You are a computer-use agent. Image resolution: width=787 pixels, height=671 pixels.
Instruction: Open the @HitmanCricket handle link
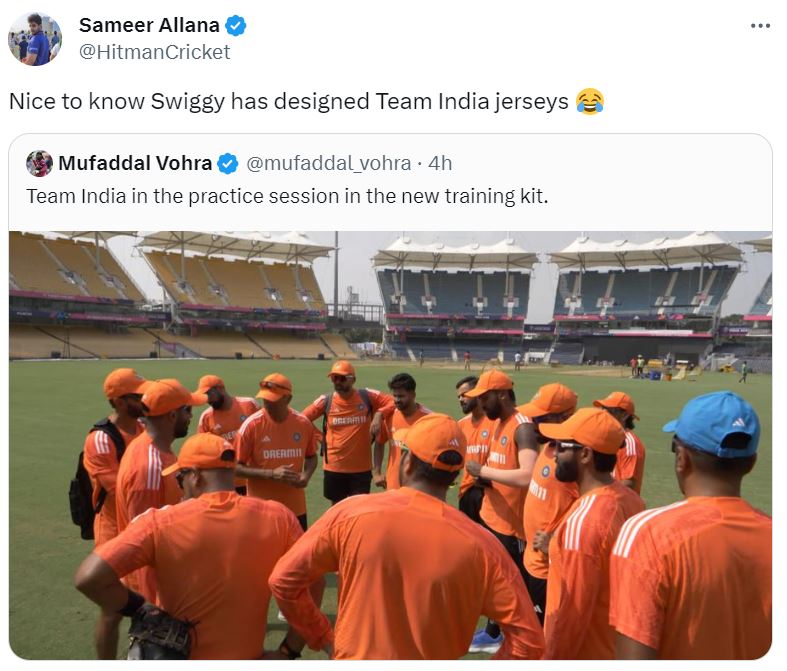[x=154, y=52]
